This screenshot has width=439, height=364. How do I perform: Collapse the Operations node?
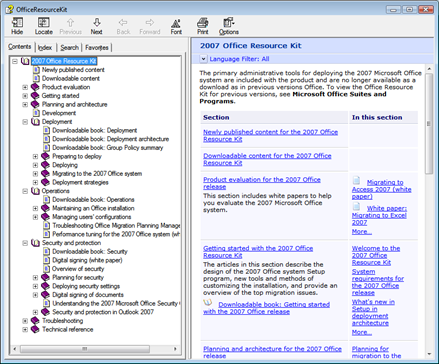coord(25,191)
